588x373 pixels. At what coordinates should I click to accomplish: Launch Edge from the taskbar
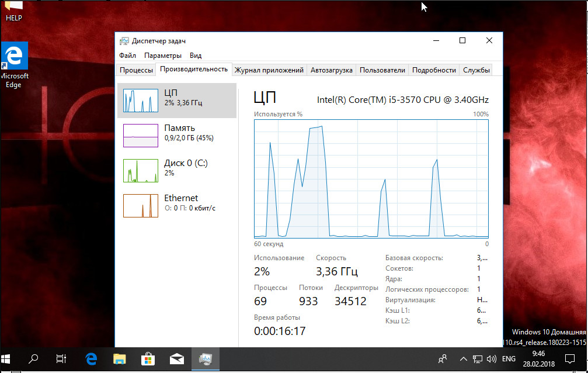click(x=91, y=359)
